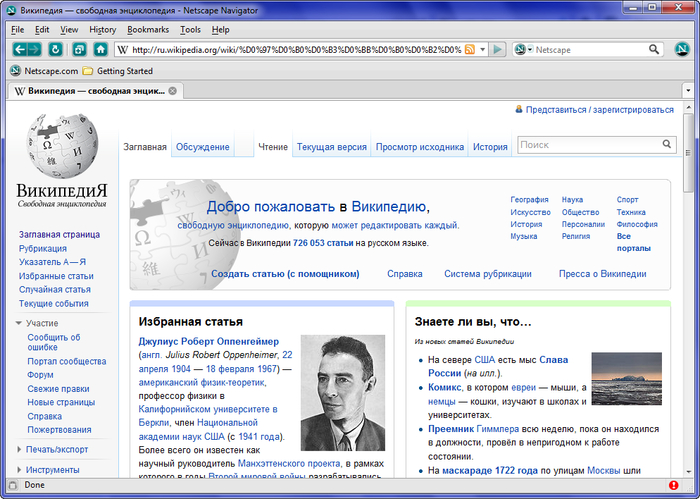Expand the Печать/экспорт sidebar section
Screen dimensions: 700x499
(18, 449)
